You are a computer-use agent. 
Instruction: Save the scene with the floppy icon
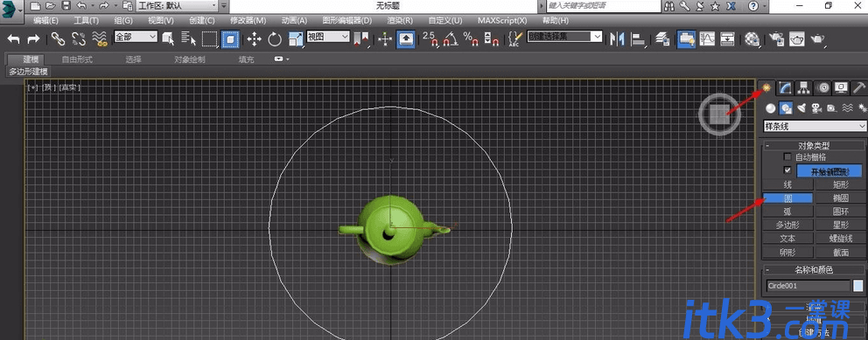(x=66, y=6)
